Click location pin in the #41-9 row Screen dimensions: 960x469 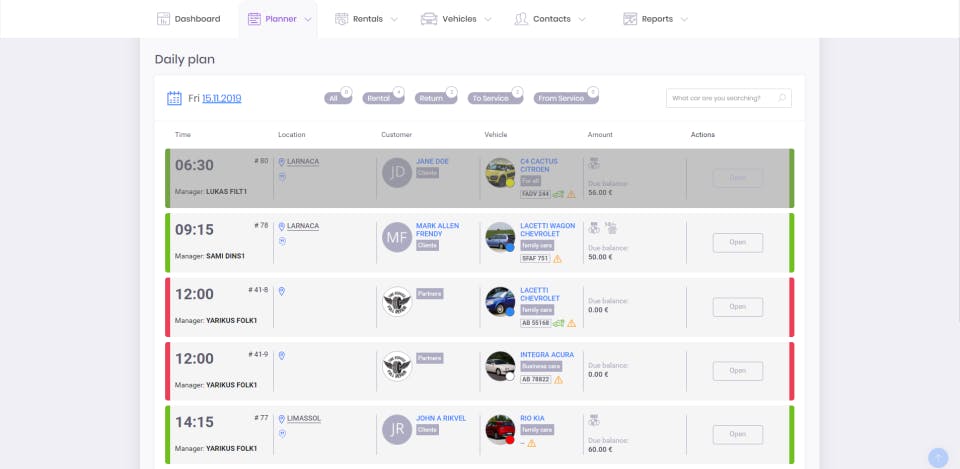point(282,355)
